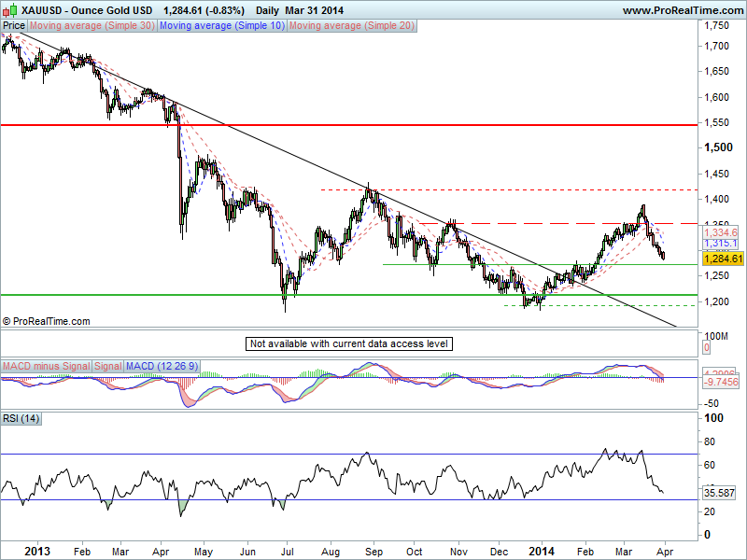The width and height of the screenshot is (747, 560).
Task: Click the current price tag 1,284.61
Action: tap(723, 259)
